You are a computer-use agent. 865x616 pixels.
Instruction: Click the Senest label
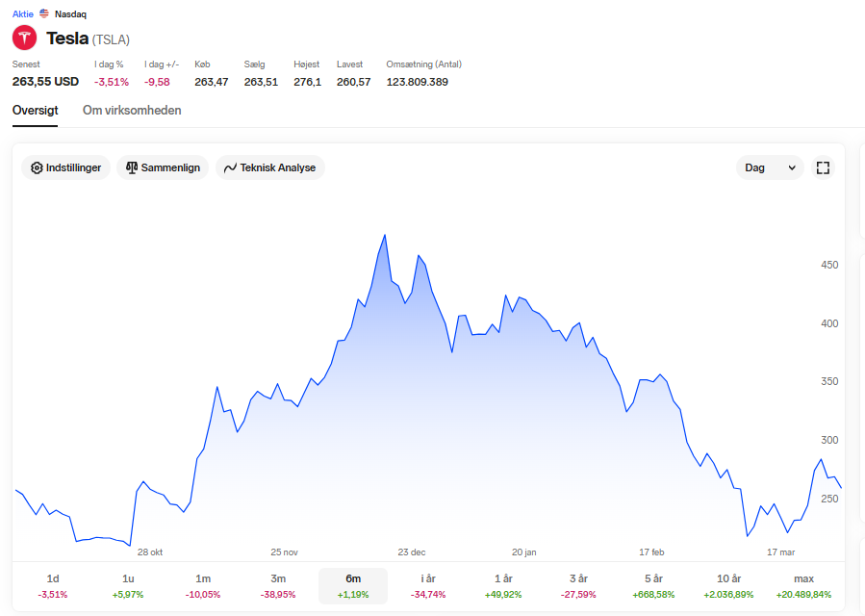tap(26, 64)
